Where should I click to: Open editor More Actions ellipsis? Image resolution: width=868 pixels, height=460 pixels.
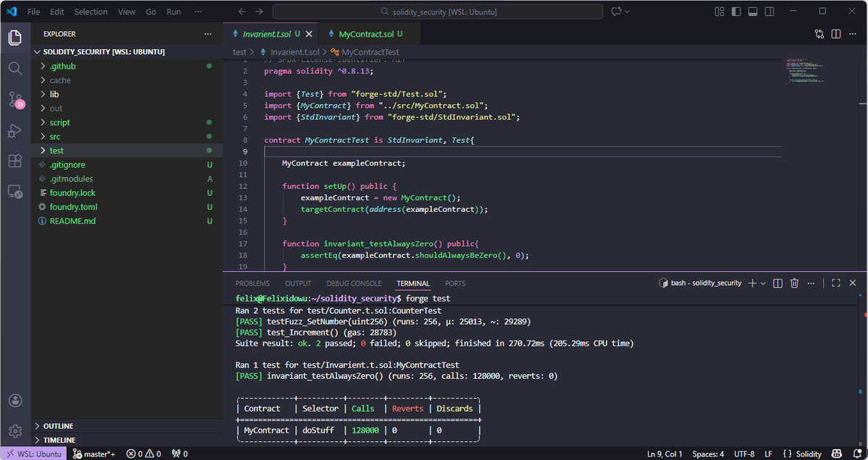pyautogui.click(x=852, y=34)
